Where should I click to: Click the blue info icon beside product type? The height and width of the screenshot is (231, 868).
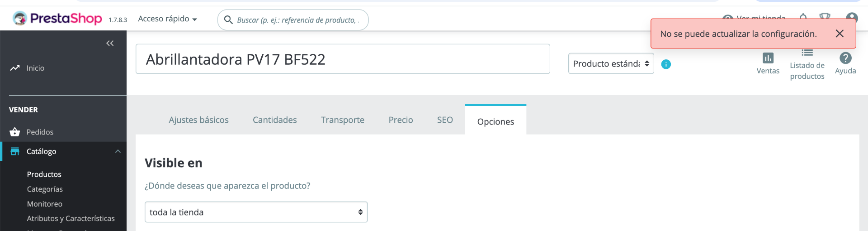click(x=666, y=64)
